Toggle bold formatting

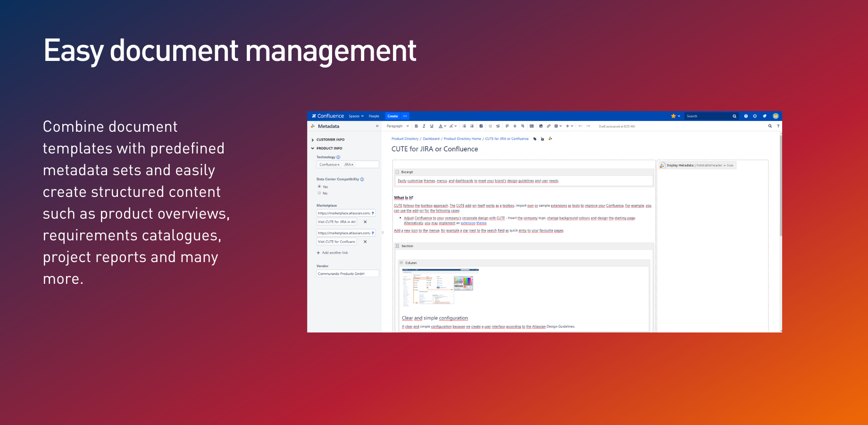[x=416, y=126]
